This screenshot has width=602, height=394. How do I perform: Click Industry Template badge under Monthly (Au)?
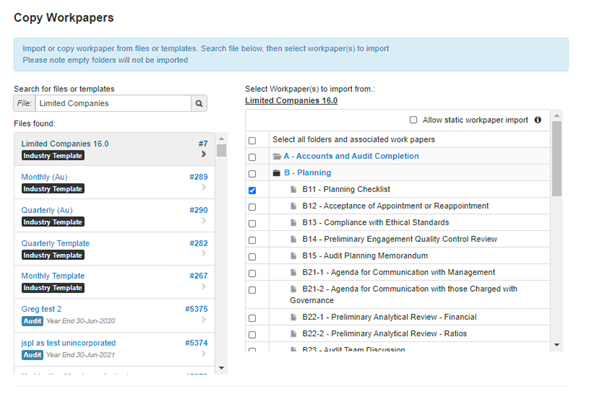tap(53, 189)
